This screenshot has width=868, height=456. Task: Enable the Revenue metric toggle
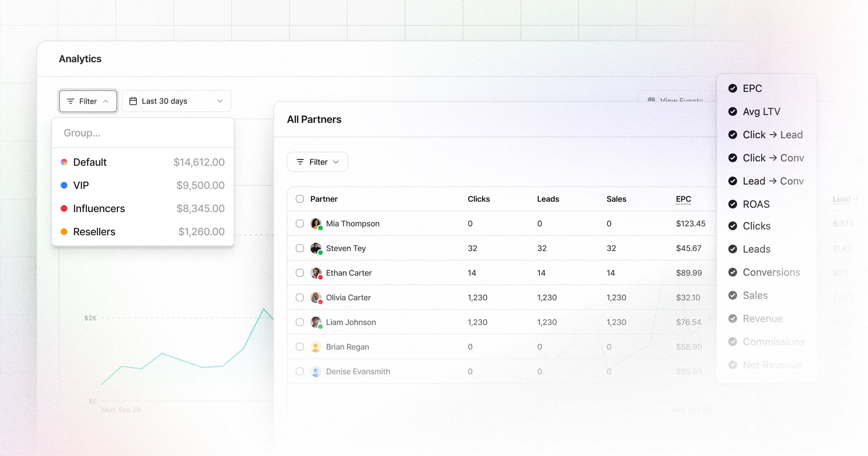point(733,318)
